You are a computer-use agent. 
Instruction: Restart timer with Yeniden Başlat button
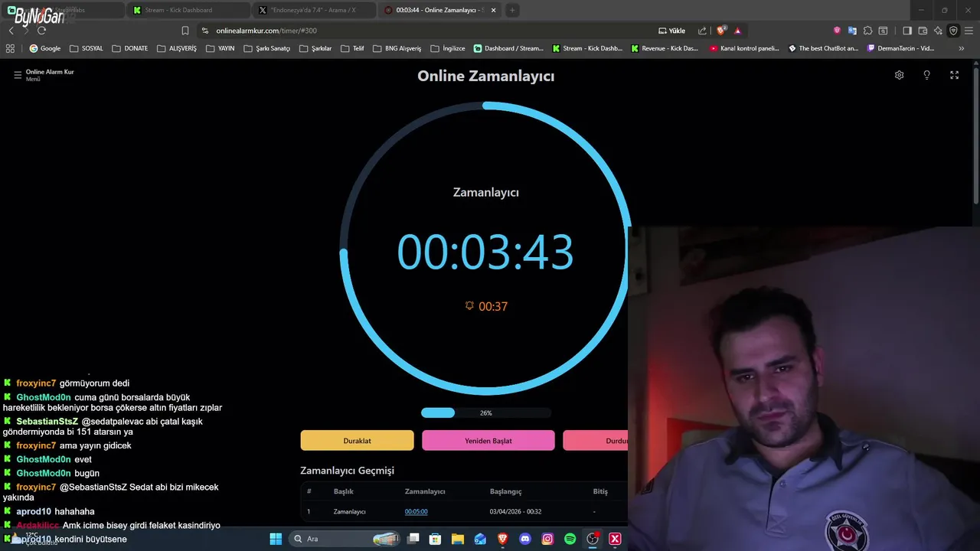(x=488, y=441)
